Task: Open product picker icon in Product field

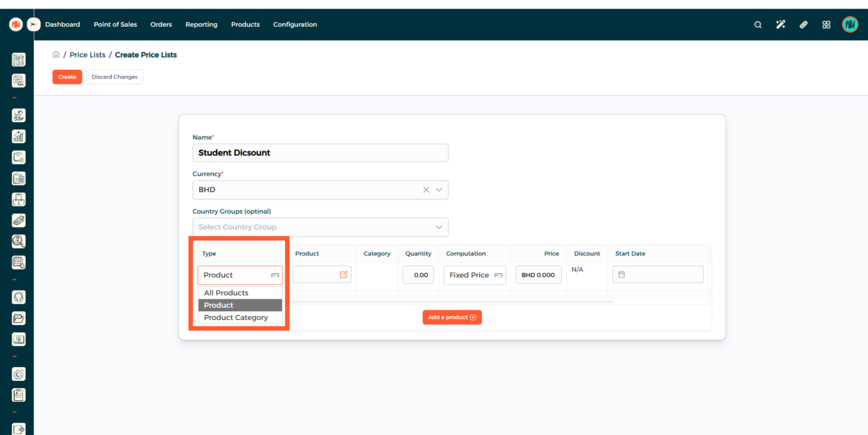Action: (x=343, y=275)
